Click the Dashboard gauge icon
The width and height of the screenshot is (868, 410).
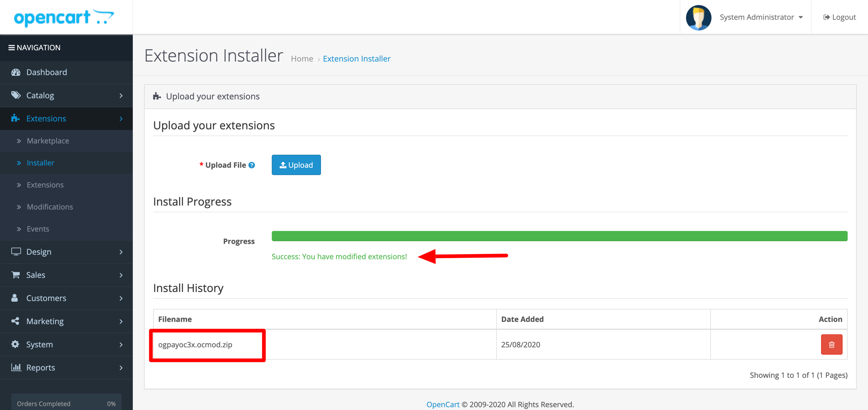coord(16,72)
